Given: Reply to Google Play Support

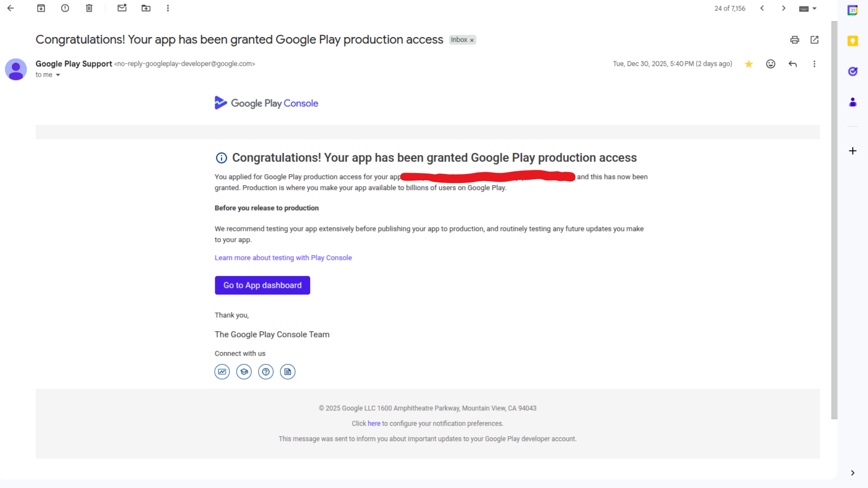Looking at the screenshot, I should (792, 64).
